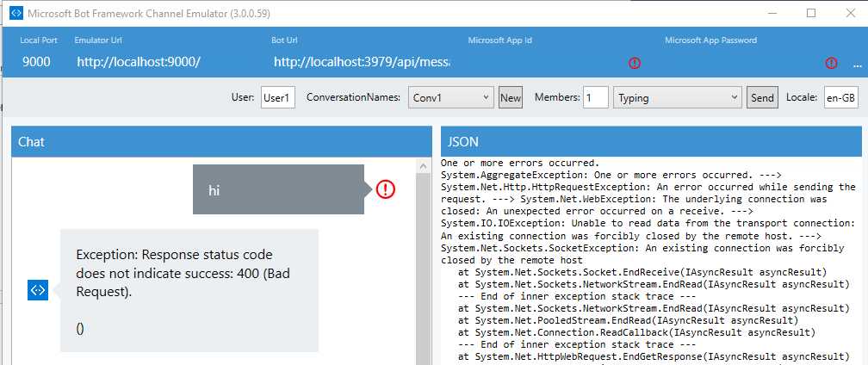Viewport: 868px width, 365px height.
Task: Click the 'Microsoft App Id' label
Action: point(499,40)
